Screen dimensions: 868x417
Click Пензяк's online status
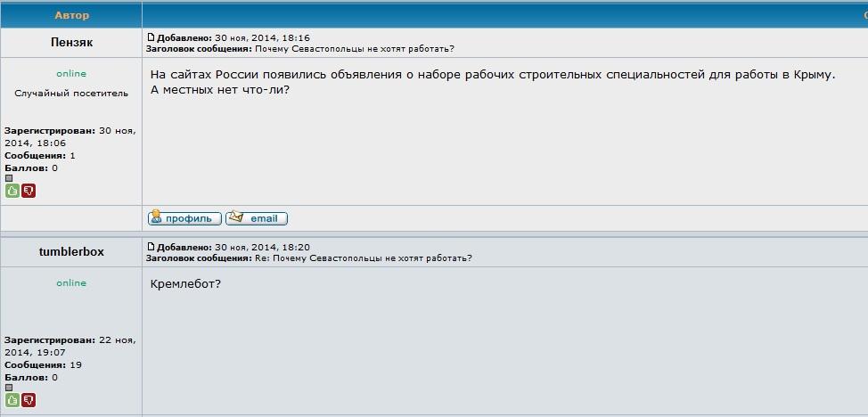click(71, 74)
